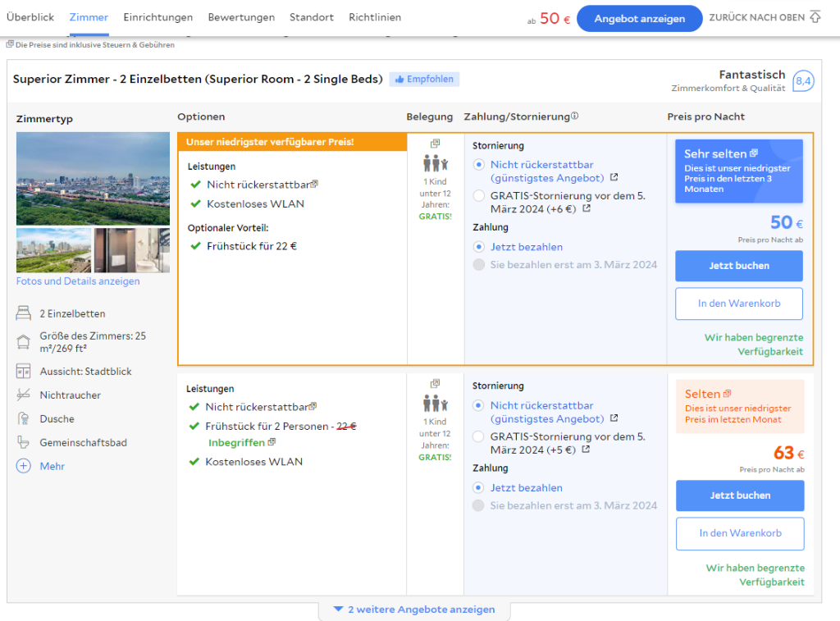Switch to the Bewertungen tab
The height and width of the screenshot is (621, 840).
[x=241, y=17]
